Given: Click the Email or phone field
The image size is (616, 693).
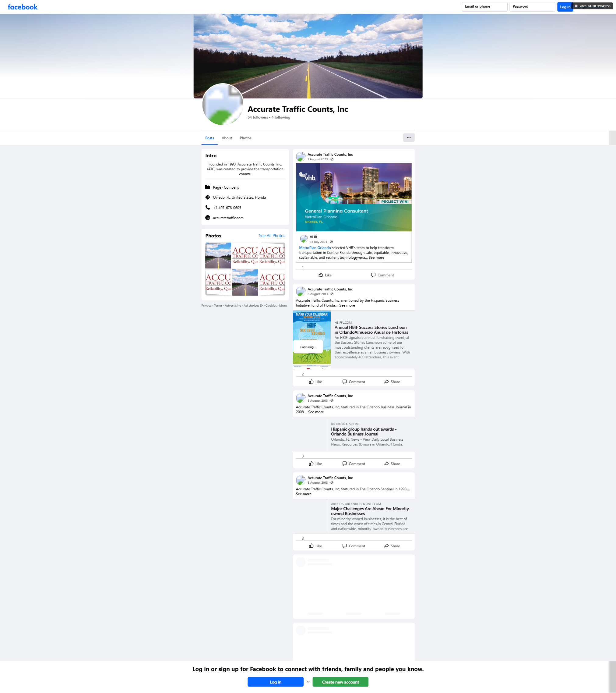Looking at the screenshot, I should [x=484, y=6].
